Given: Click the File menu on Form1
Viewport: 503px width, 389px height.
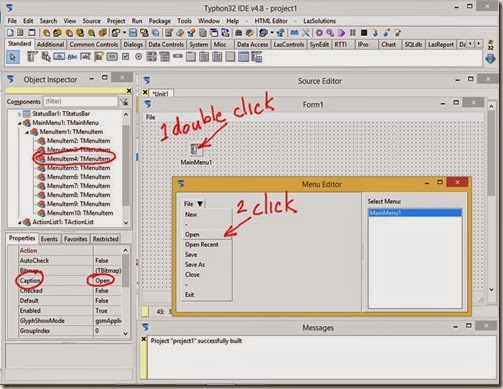Looking at the screenshot, I should 150,117.
